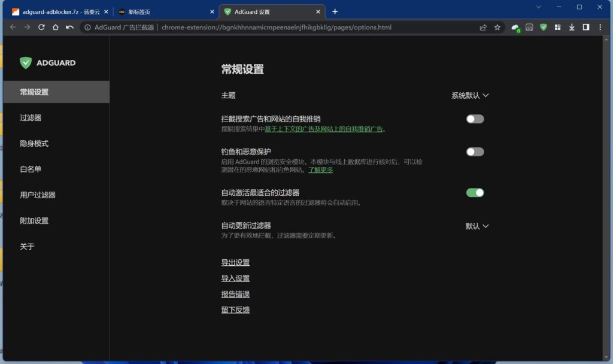Go back using the browser back arrow
The width and height of the screenshot is (613, 364).
coord(13,28)
